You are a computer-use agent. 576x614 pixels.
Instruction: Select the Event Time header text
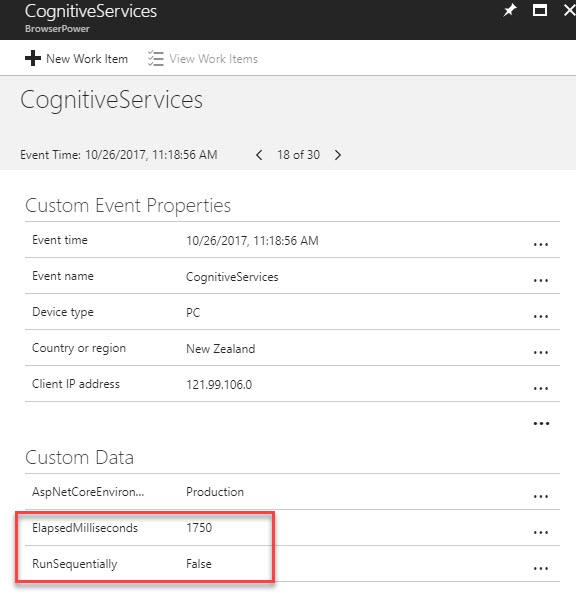click(x=119, y=155)
